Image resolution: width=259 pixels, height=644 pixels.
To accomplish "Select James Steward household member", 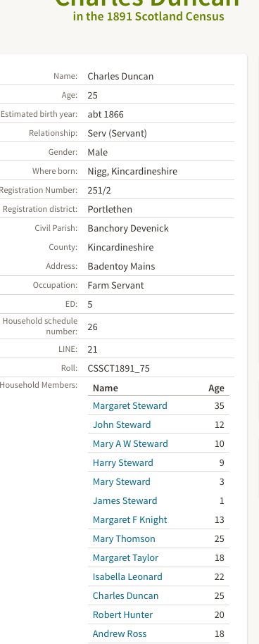I will click(125, 500).
